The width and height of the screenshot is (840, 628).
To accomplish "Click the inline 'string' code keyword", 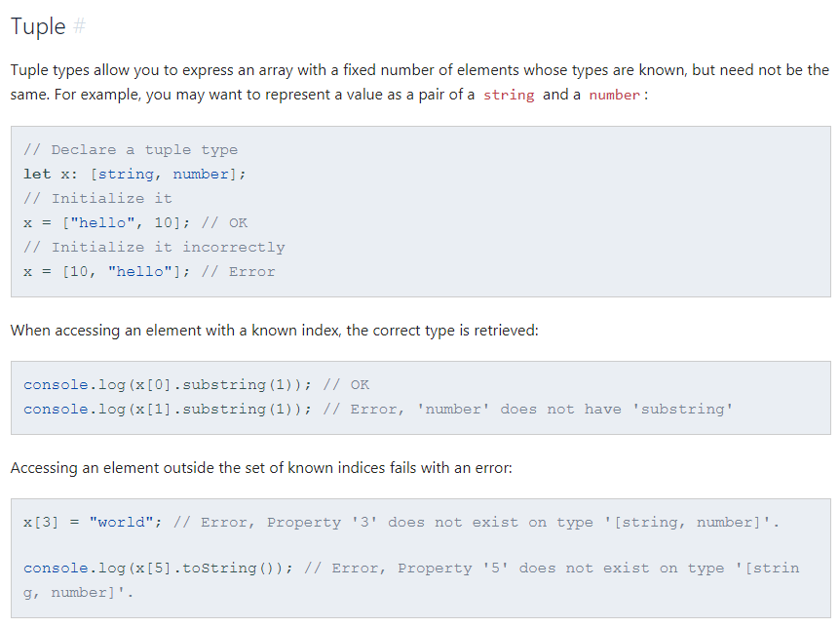I will click(x=509, y=95).
